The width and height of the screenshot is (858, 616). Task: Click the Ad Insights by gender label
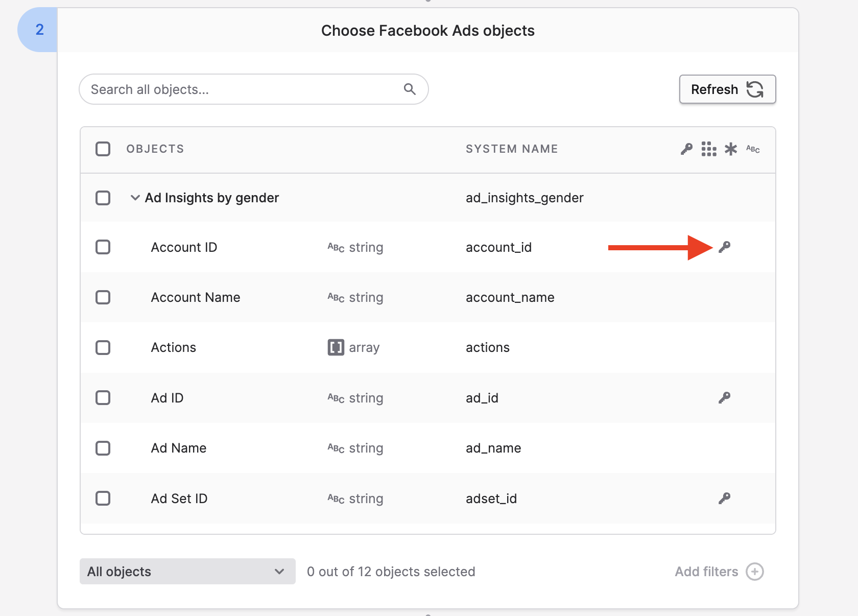tap(212, 198)
